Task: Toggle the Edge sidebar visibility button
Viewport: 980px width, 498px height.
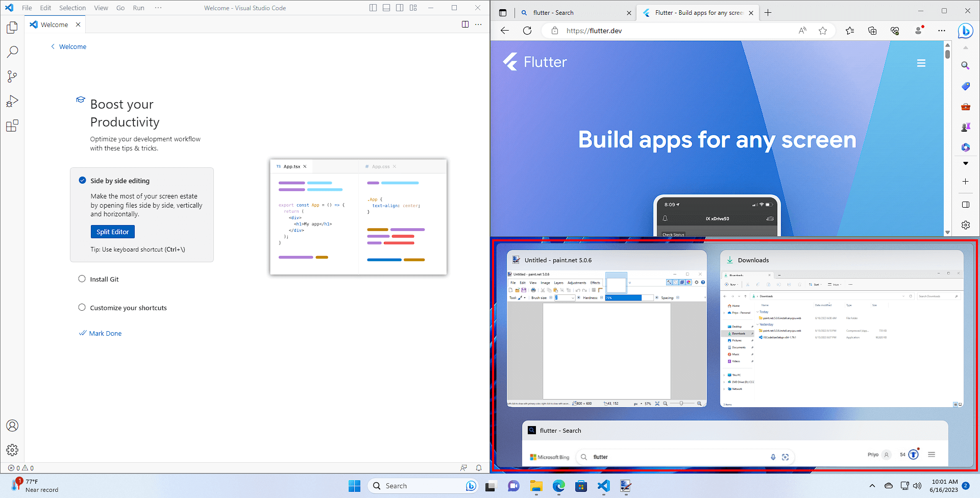Action: pos(965,205)
